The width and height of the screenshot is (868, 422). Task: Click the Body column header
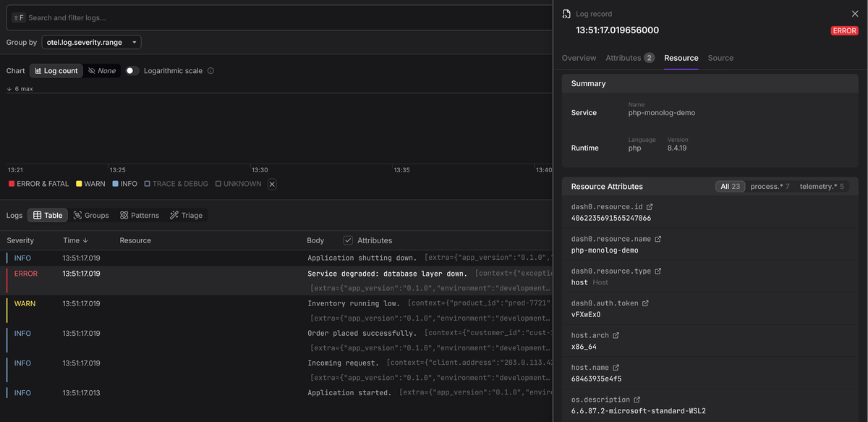click(x=315, y=240)
